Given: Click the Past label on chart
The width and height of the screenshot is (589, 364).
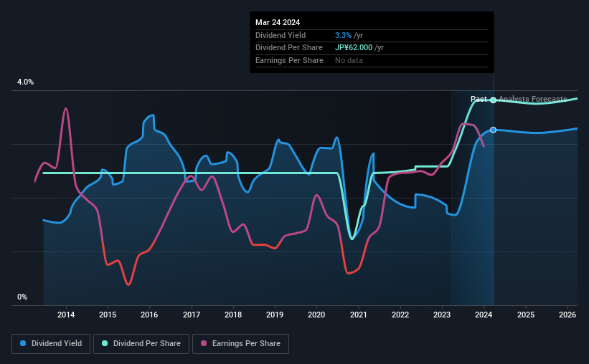Looking at the screenshot, I should pos(479,99).
